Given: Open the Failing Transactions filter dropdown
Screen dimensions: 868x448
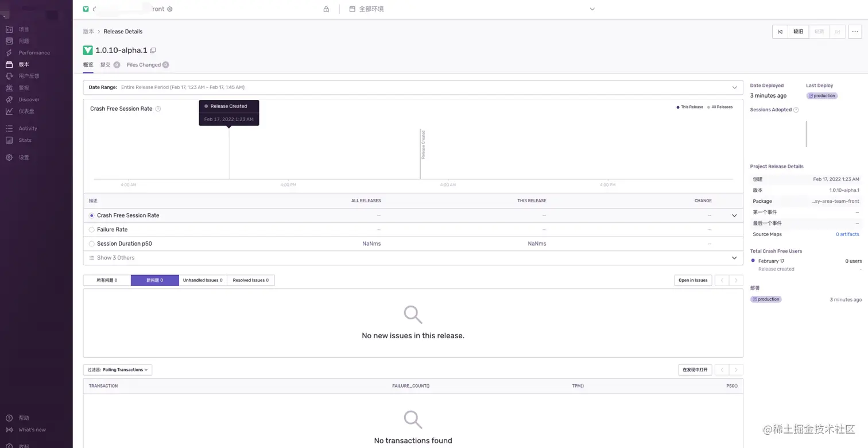Looking at the screenshot, I should (x=118, y=370).
